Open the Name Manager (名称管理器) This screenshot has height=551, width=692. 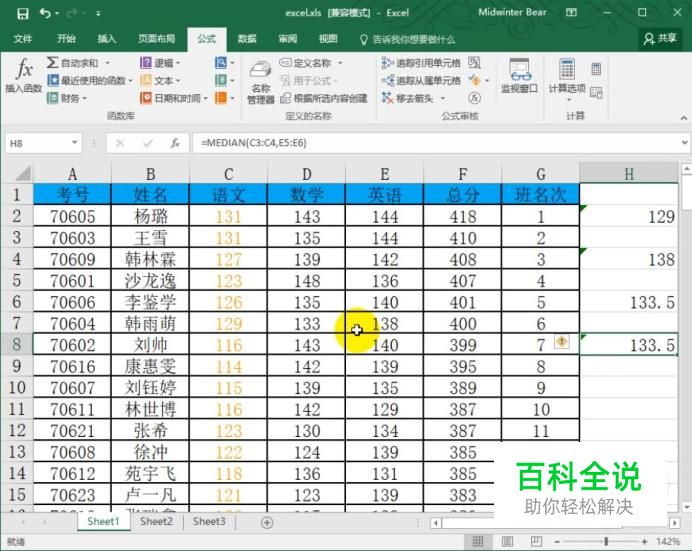[261, 82]
